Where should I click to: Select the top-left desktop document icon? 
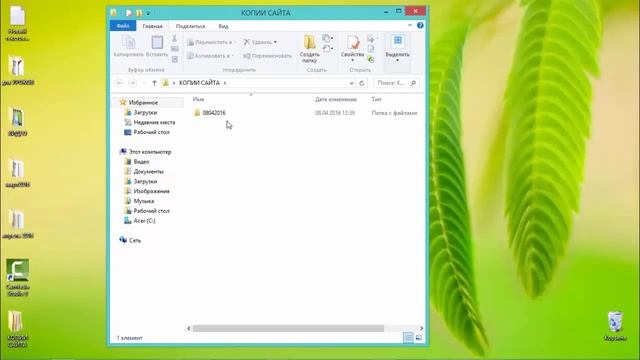click(18, 23)
